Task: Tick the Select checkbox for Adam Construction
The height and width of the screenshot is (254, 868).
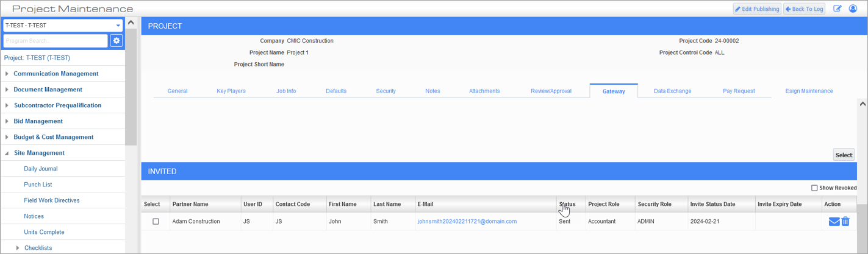Action: pos(156,222)
